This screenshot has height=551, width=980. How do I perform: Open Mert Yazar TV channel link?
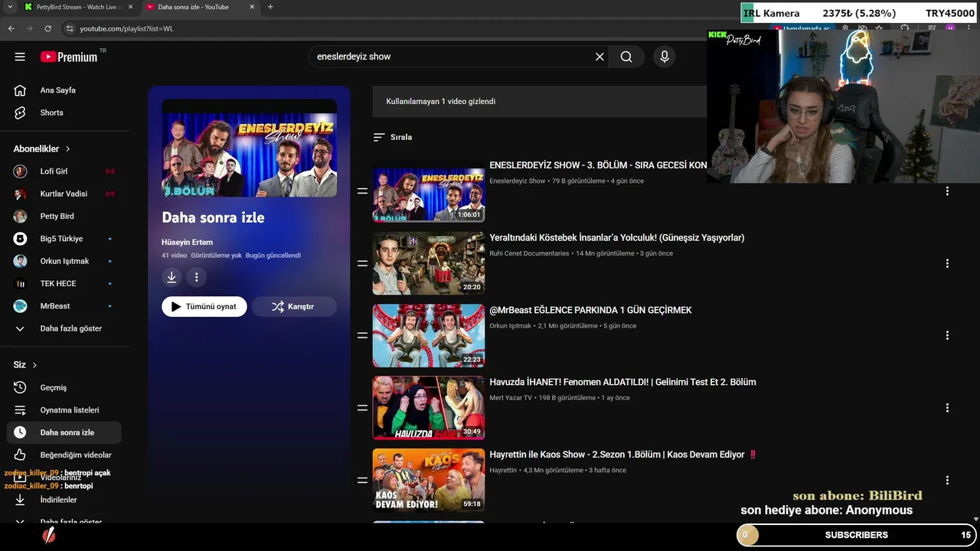tap(511, 398)
